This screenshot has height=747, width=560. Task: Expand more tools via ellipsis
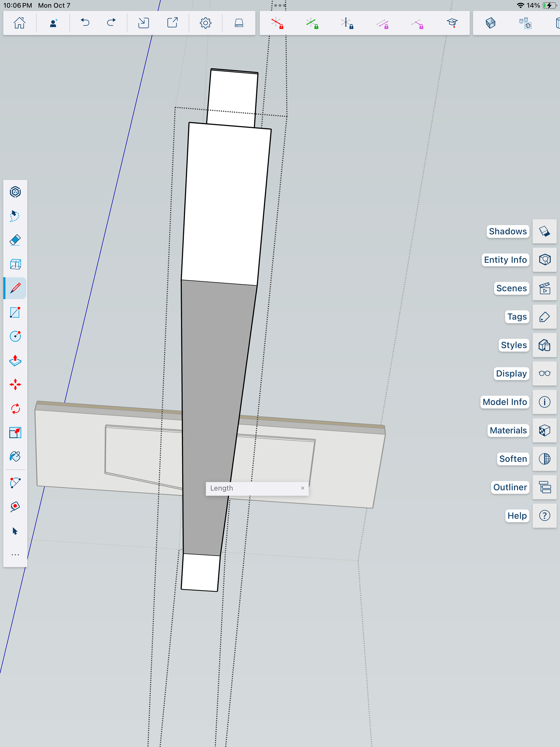point(15,555)
